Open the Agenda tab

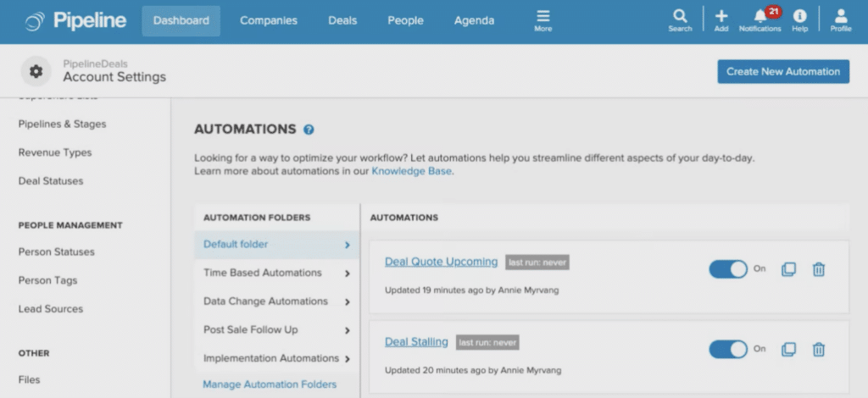click(474, 21)
